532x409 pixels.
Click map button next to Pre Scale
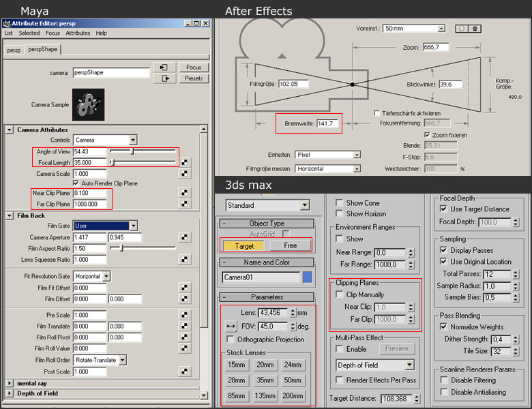[185, 315]
